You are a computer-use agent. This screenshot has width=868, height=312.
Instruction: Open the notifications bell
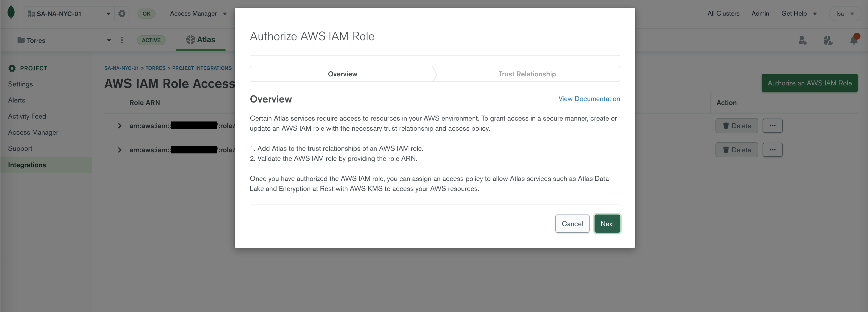point(853,40)
